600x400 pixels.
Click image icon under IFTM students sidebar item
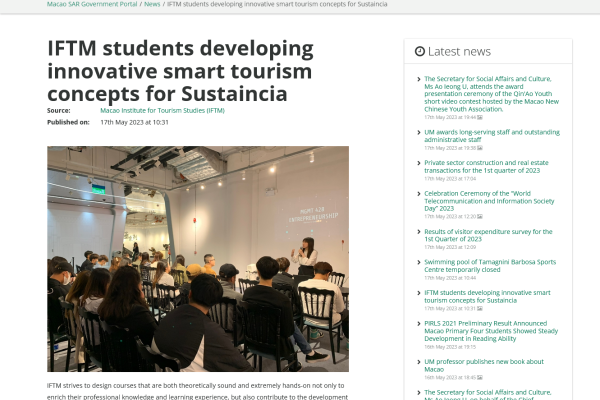point(480,308)
